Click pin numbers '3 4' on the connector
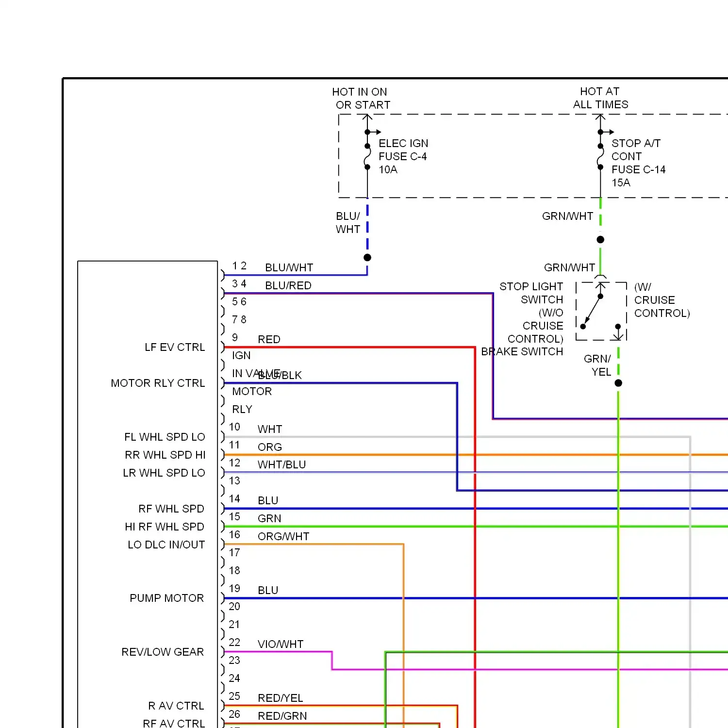 [x=239, y=284]
